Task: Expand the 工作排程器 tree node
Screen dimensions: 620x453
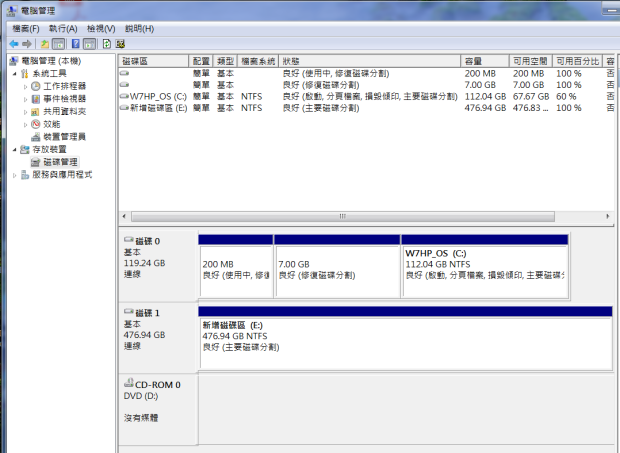Action: tap(25, 86)
